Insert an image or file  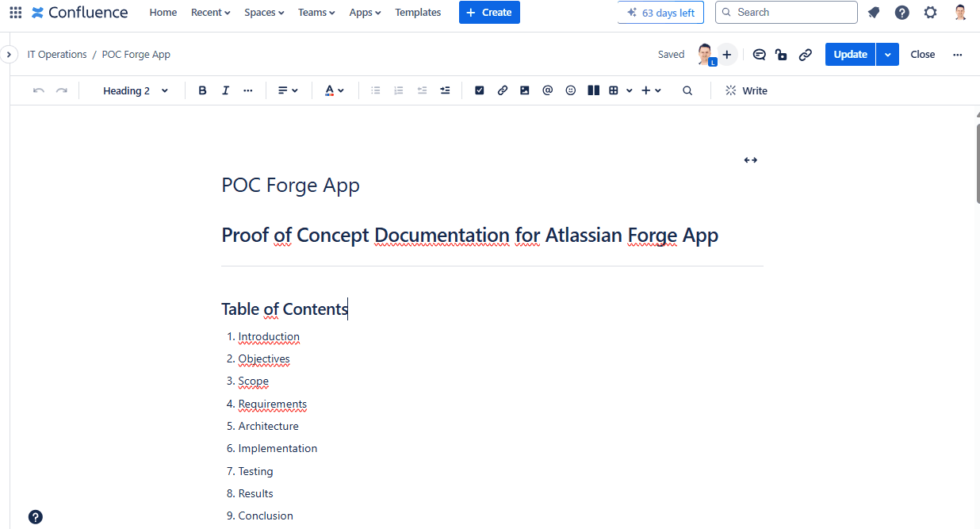click(524, 90)
